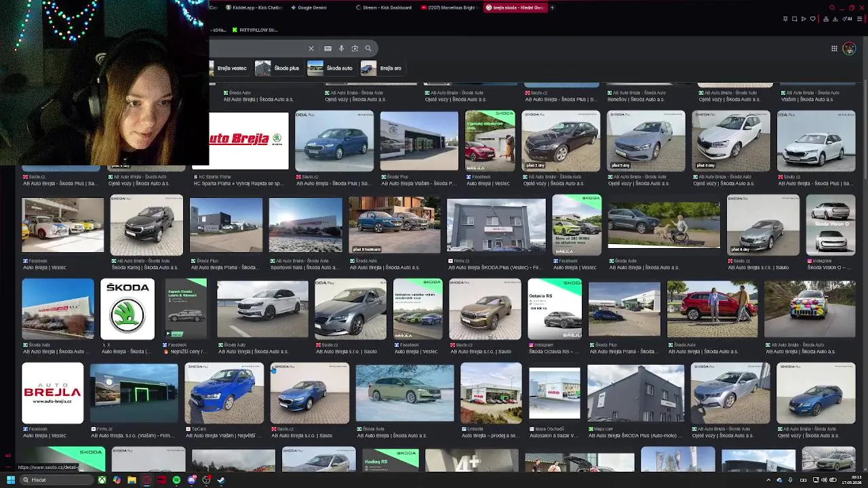Open OneDrive tray icon
The image size is (868, 488).
pos(779,480)
